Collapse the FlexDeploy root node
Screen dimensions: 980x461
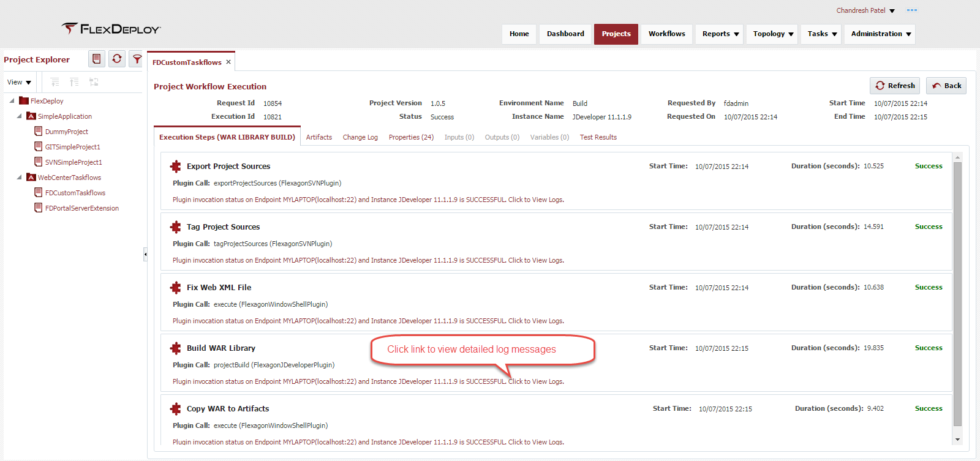click(12, 100)
